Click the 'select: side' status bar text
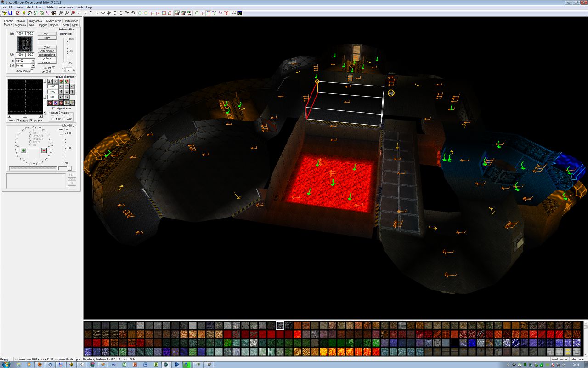This screenshot has width=588, height=368. point(577,359)
